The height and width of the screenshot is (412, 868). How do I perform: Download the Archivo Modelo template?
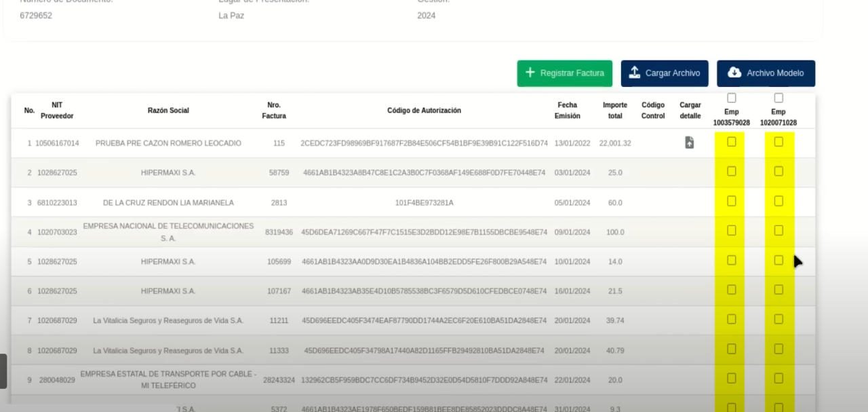766,73
